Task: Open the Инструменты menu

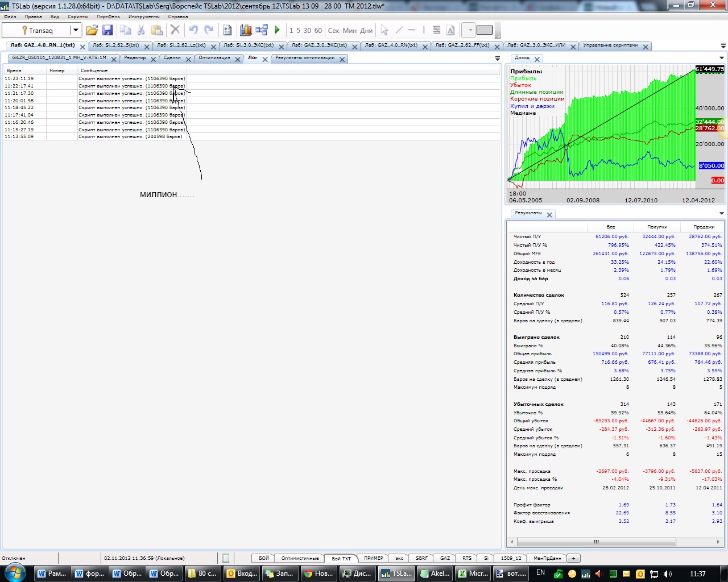Action: [144, 16]
